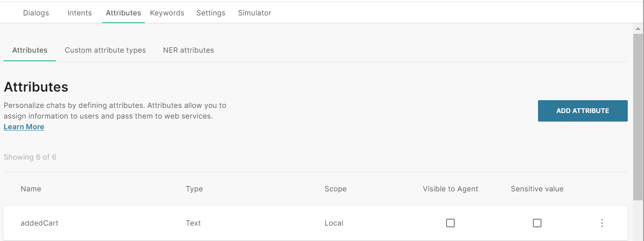Screen dimensions: 644x241
Task: Click the Name column header
Action: point(31,189)
